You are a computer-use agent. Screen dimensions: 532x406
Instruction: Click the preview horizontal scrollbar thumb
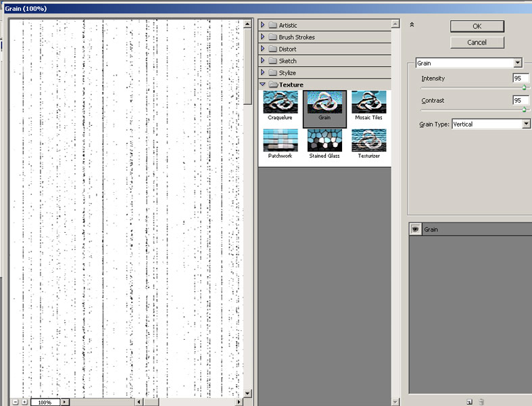pos(151,402)
